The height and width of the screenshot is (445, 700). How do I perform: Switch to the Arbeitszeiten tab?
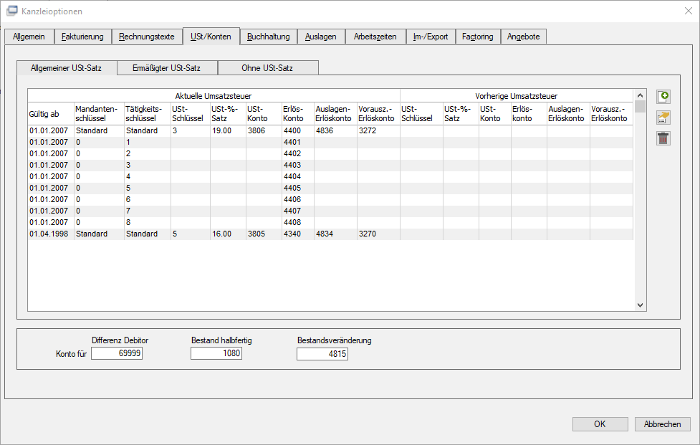pos(375,37)
